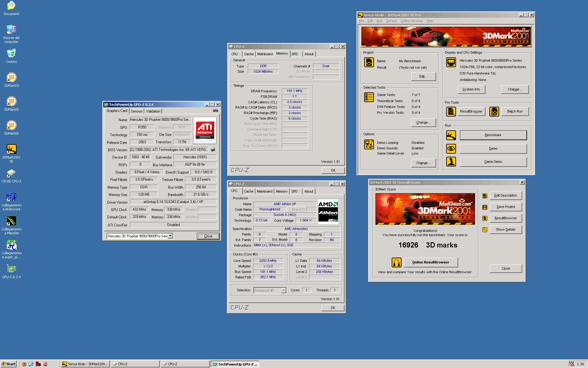Switch to Senza titolo 3DMark taskbar button
This screenshot has height=368, width=588.
point(85,364)
